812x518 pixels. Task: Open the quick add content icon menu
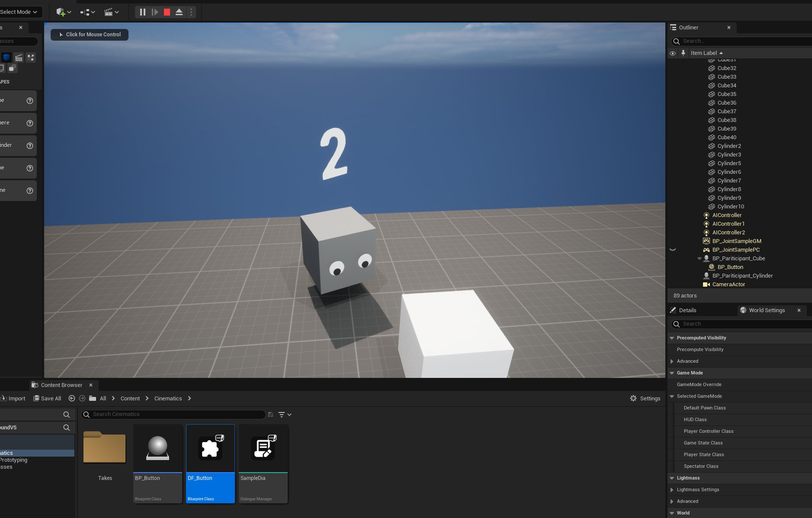coord(63,12)
